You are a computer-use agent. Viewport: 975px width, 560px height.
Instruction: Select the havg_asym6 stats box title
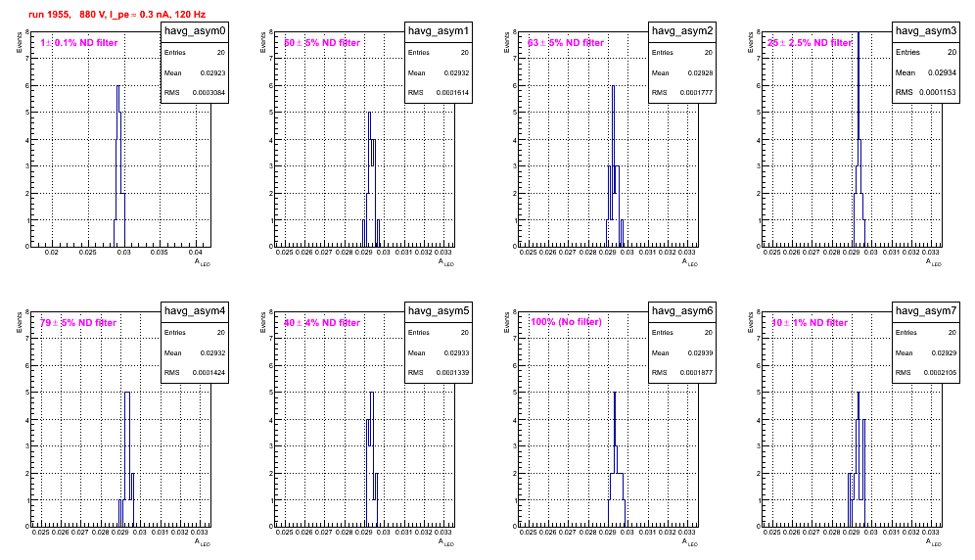(x=682, y=311)
